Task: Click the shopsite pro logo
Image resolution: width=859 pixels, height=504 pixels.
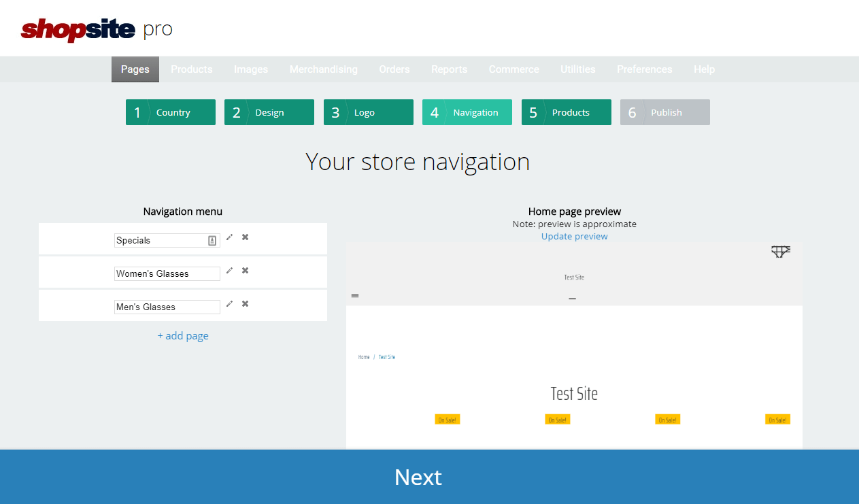Action: click(97, 29)
